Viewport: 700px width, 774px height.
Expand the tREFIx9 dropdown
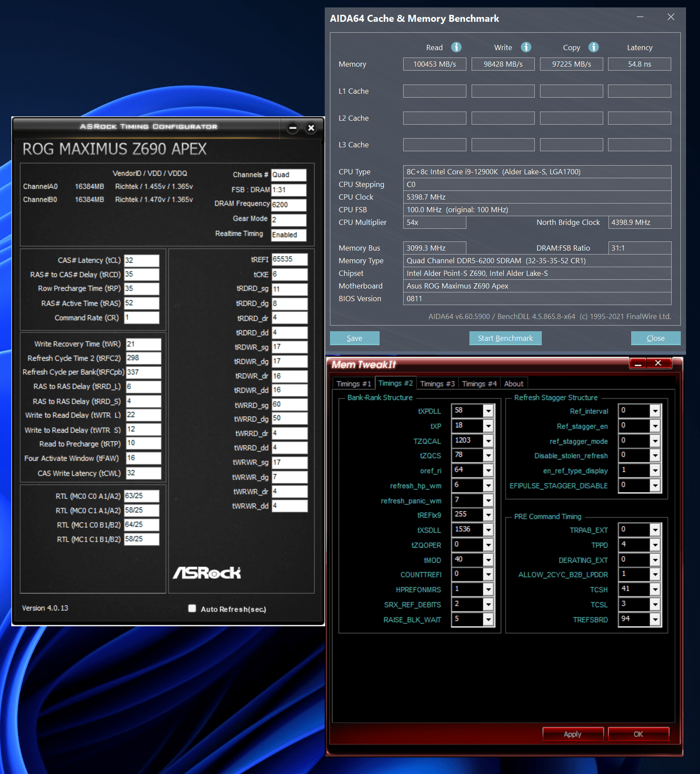[x=489, y=515]
